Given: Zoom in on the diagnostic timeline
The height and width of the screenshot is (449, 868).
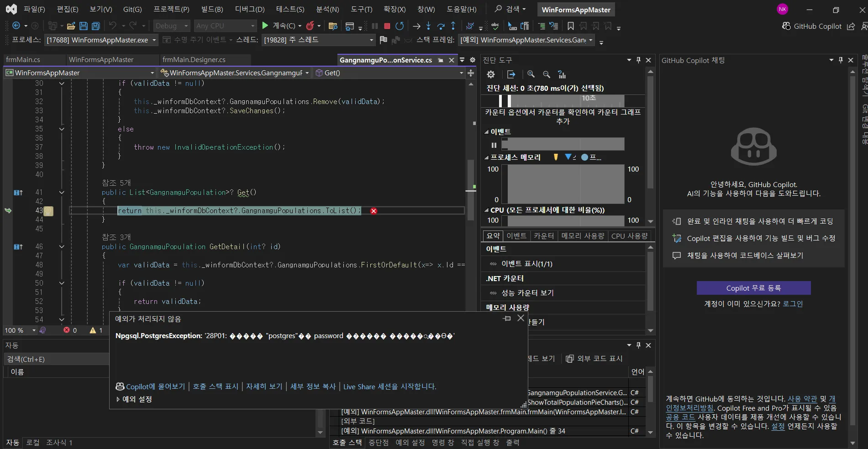Looking at the screenshot, I should [531, 74].
